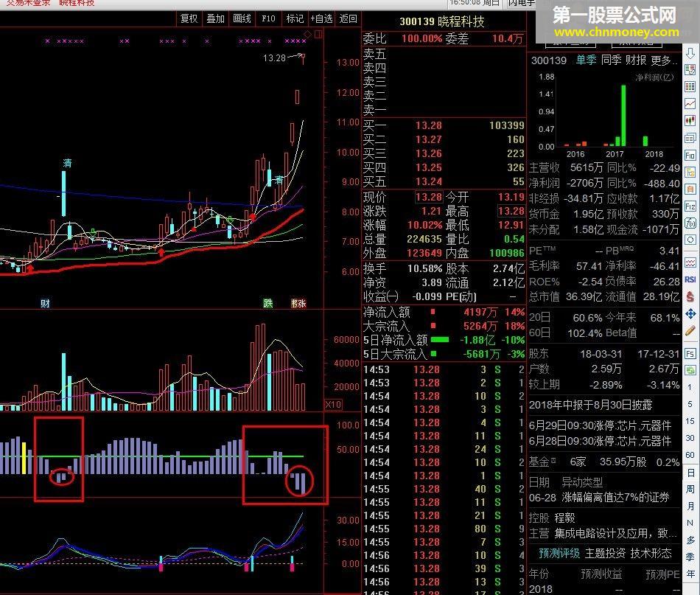Select the monthly '月' period
Viewport: 700px width, 595px height.
click(x=690, y=506)
